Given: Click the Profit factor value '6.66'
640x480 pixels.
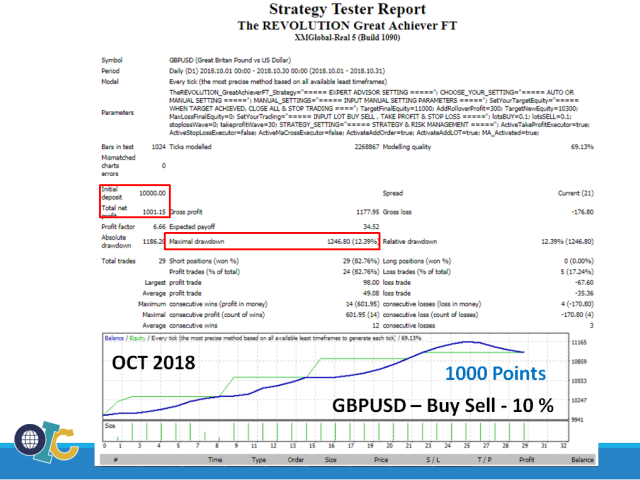Looking at the screenshot, I should (x=159, y=227).
